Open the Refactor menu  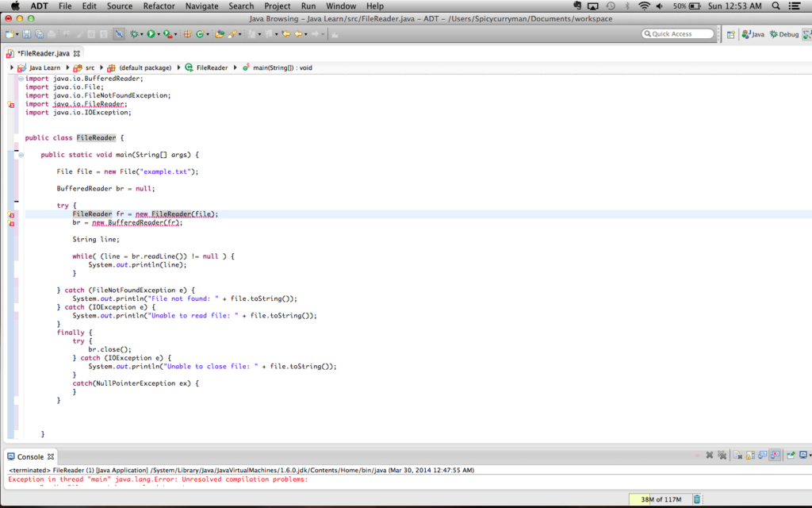click(x=159, y=6)
